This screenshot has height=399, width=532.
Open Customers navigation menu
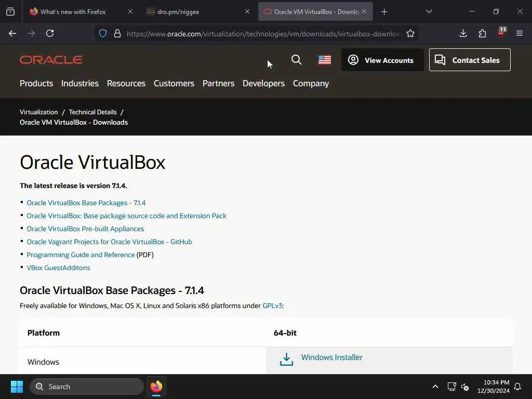pos(174,84)
